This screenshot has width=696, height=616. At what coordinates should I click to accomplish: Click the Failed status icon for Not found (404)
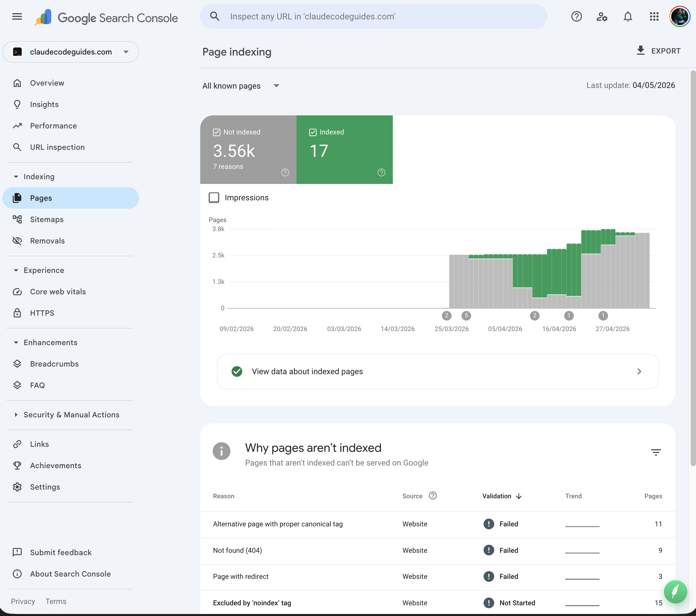point(489,550)
